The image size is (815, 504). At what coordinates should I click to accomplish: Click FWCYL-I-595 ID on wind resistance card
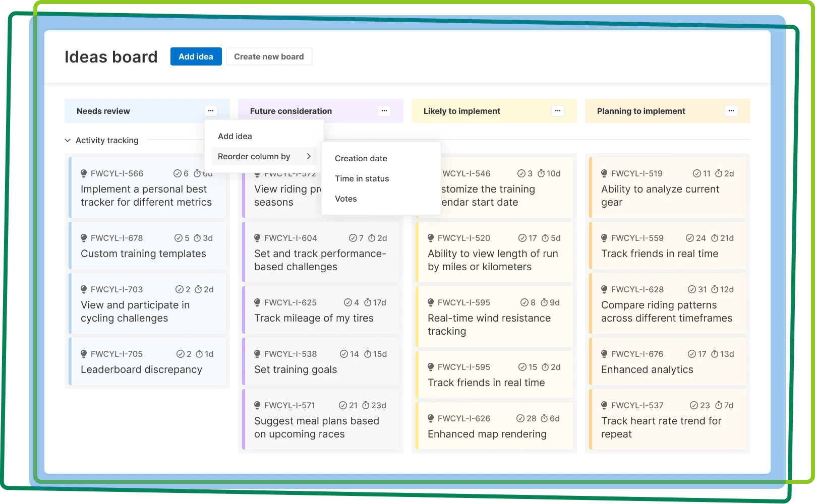(463, 302)
